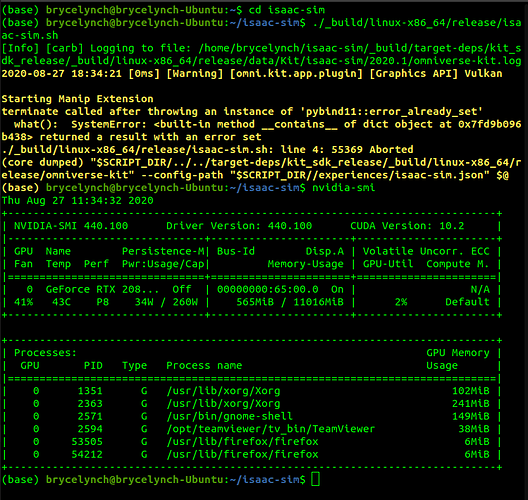The width and height of the screenshot is (528, 500).
Task: Click the 'Volatile Uncorr. ECC' header
Action: pos(426,251)
